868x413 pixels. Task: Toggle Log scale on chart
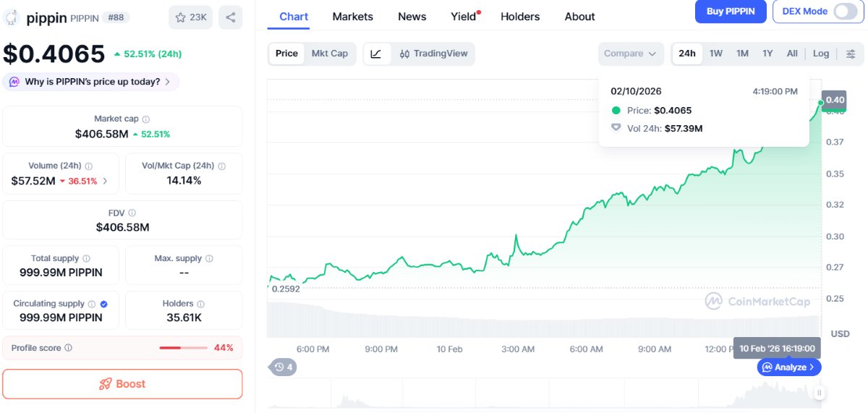tap(821, 54)
